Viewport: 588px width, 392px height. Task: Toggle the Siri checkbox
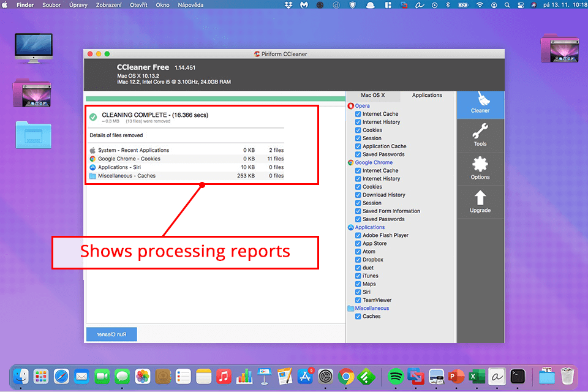(x=358, y=292)
